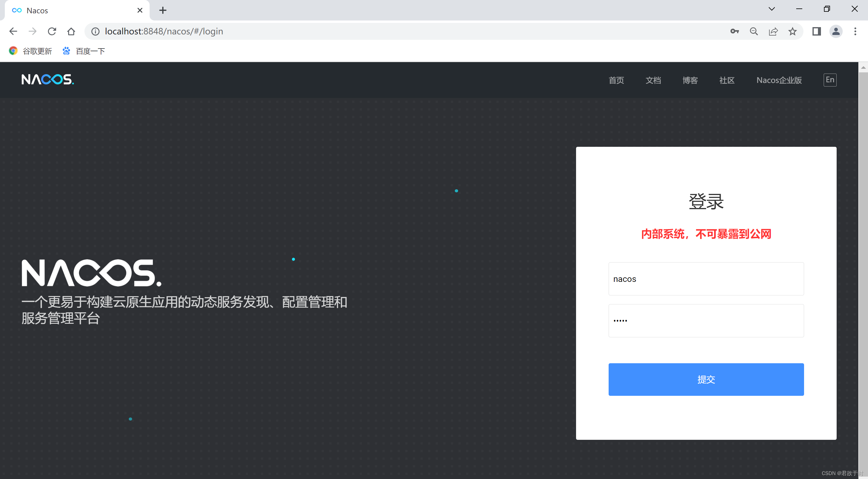Open saved passwords key icon
This screenshot has height=479, width=868.
735,31
